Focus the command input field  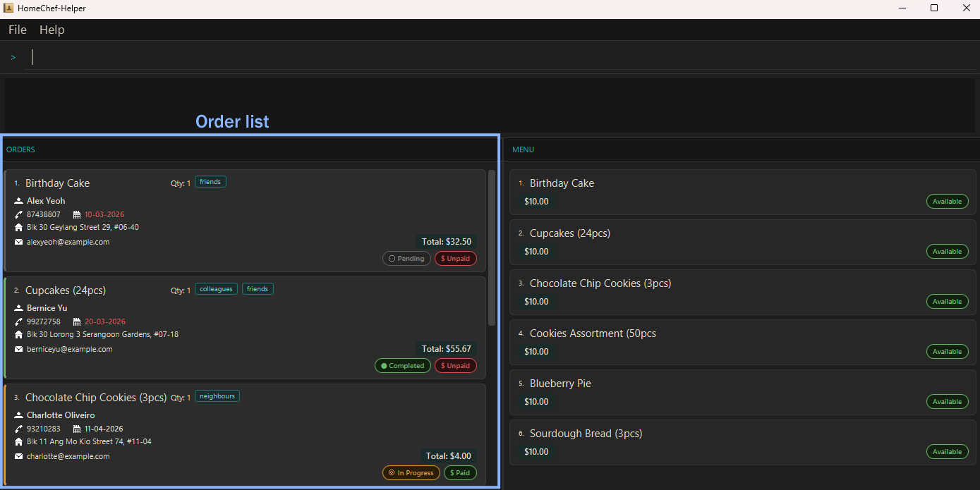point(494,58)
